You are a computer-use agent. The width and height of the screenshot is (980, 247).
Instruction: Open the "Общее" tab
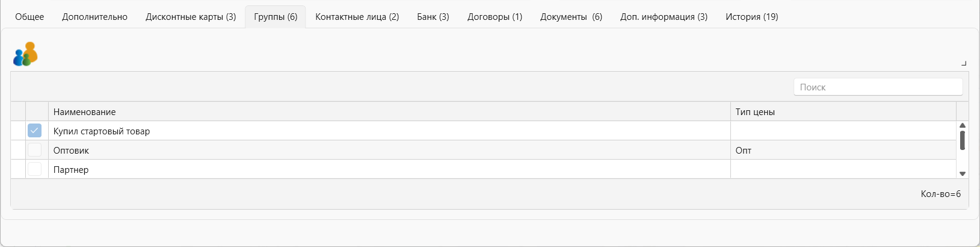[x=29, y=17]
